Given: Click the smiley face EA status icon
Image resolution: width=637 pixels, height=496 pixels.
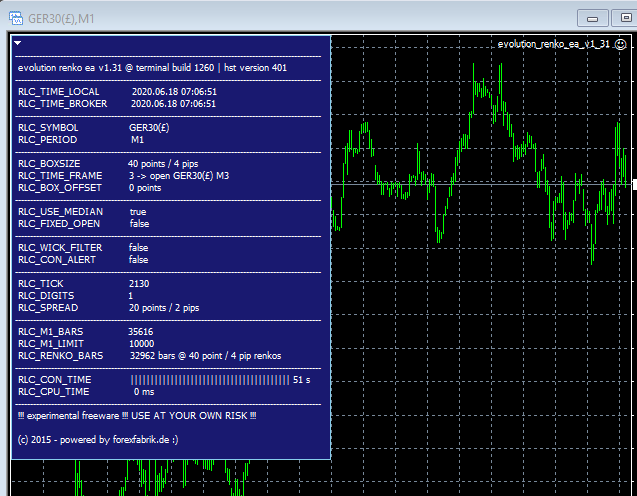Looking at the screenshot, I should [620, 44].
